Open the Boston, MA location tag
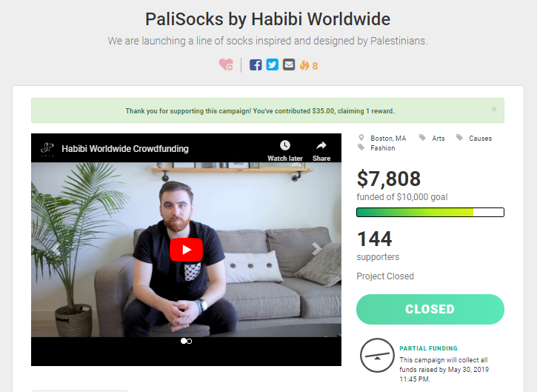Image resolution: width=537 pixels, height=392 pixels. 388,139
